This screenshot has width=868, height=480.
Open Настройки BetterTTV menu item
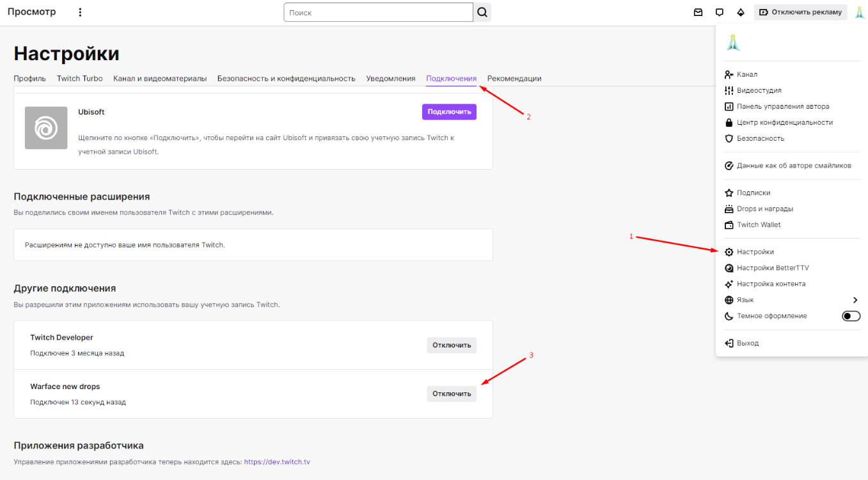point(772,268)
